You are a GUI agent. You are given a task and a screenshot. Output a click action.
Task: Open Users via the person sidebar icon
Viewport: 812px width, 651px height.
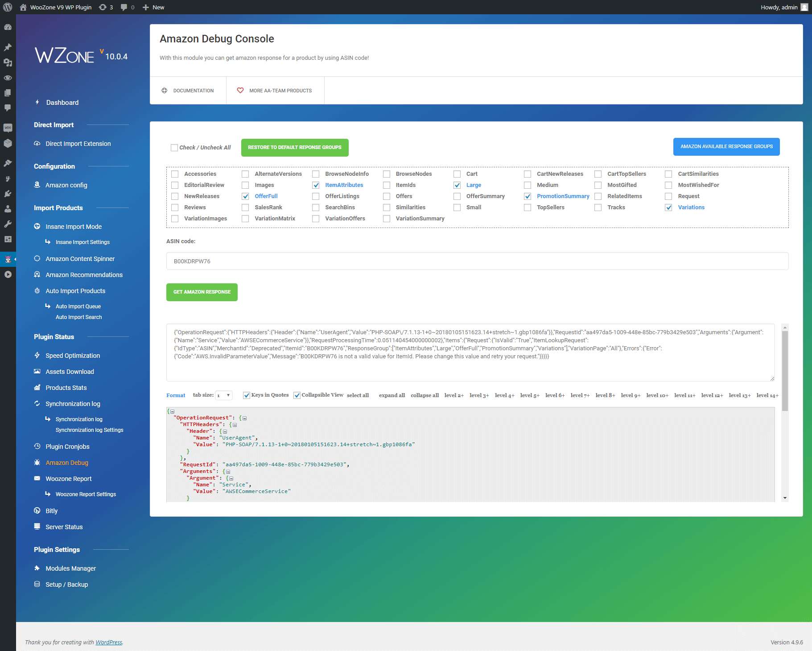8,209
